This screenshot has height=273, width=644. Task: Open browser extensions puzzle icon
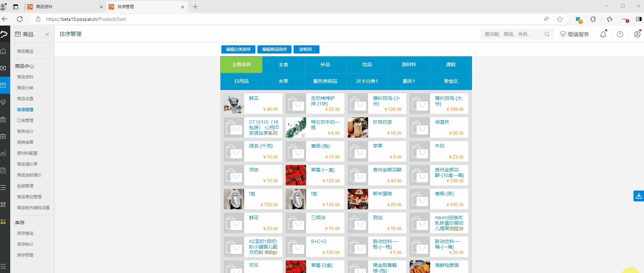point(593,19)
